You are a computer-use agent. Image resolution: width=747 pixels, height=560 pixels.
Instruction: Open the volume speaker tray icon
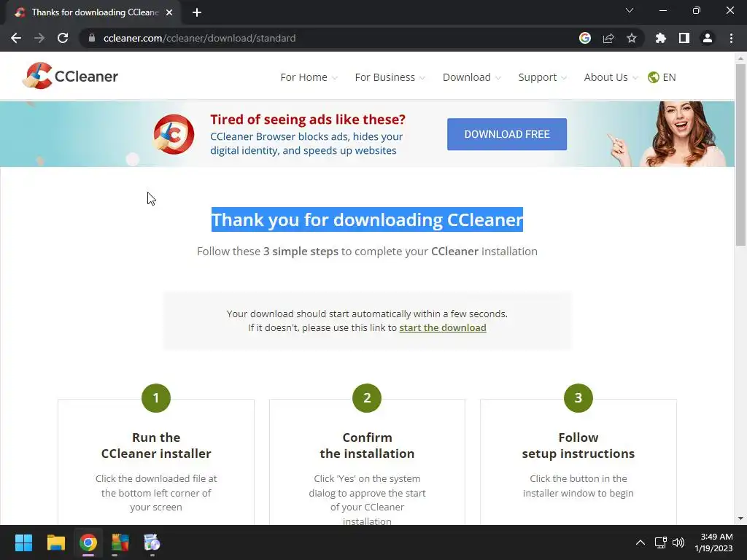(678, 542)
